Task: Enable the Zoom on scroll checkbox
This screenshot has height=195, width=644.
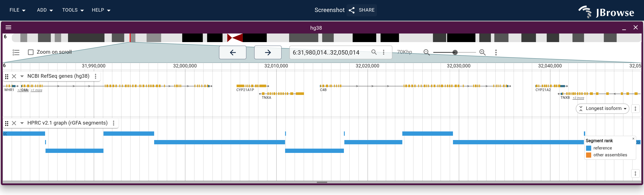Action: (x=31, y=52)
